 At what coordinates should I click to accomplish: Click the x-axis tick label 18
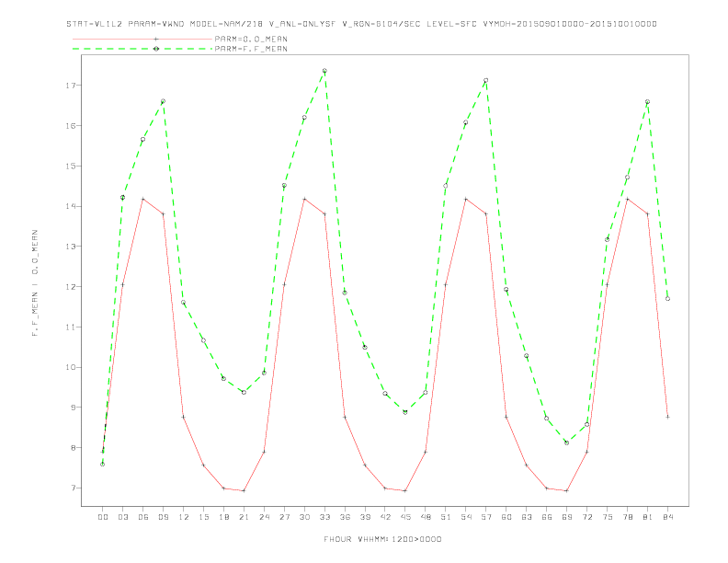coord(223,517)
